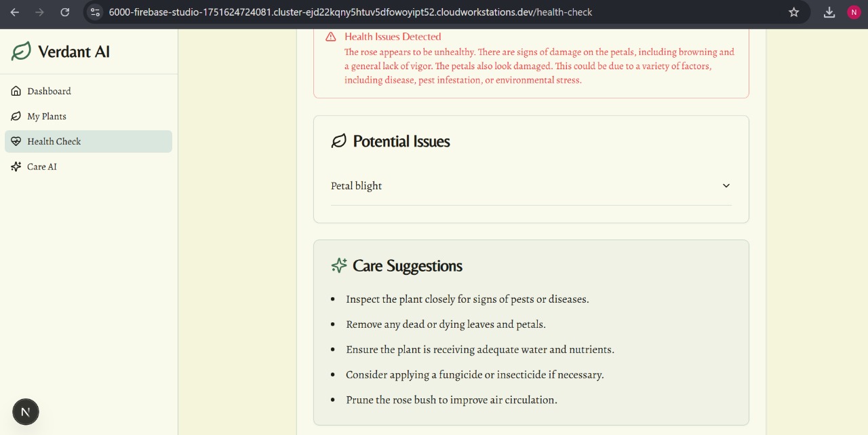The width and height of the screenshot is (868, 435).
Task: Click the Care AI sparkle icon
Action: tap(16, 166)
